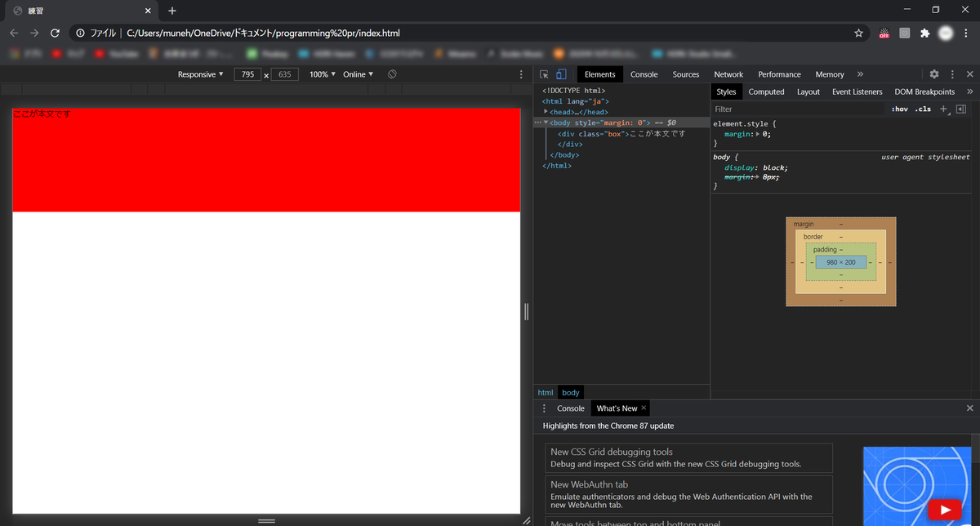The height and width of the screenshot is (526, 980).
Task: Expand the margin shorthand triangle in element.style
Action: point(758,134)
